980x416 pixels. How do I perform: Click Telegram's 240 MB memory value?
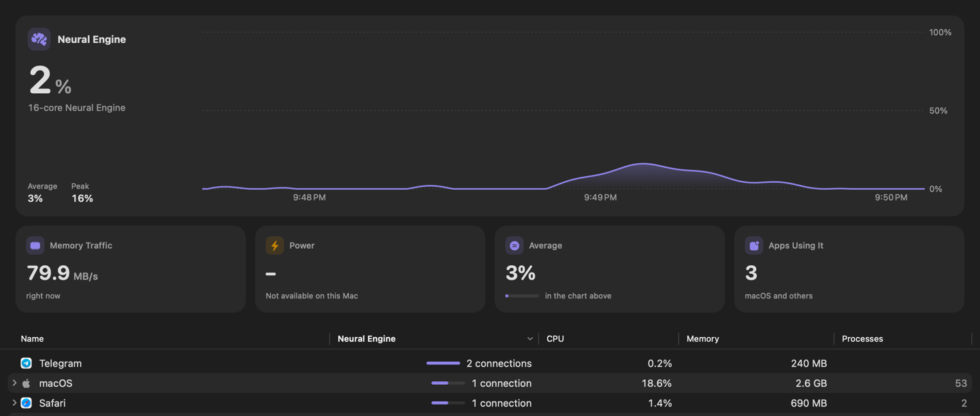coord(808,364)
